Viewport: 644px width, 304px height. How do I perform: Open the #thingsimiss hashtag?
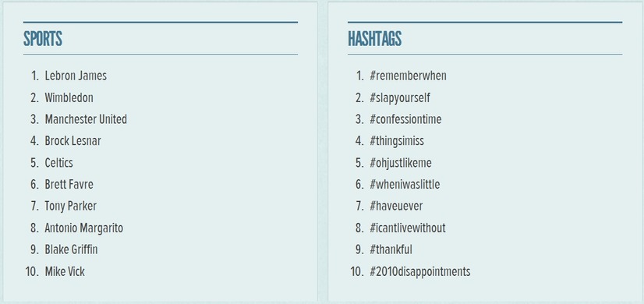pyautogui.click(x=397, y=141)
